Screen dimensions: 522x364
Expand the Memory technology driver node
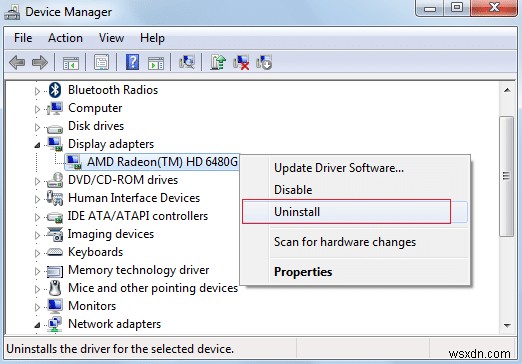coord(37,271)
